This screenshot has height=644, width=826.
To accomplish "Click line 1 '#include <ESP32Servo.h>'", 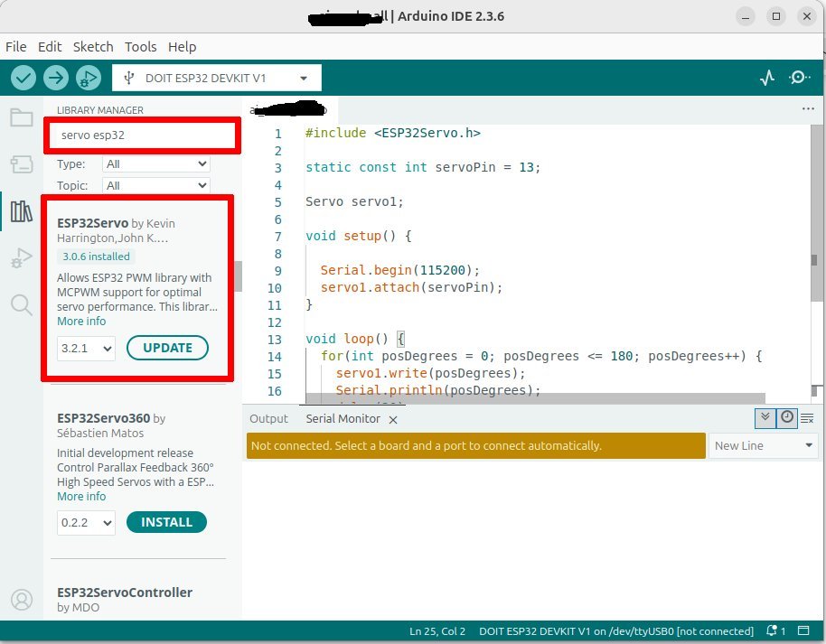I will tap(392, 133).
